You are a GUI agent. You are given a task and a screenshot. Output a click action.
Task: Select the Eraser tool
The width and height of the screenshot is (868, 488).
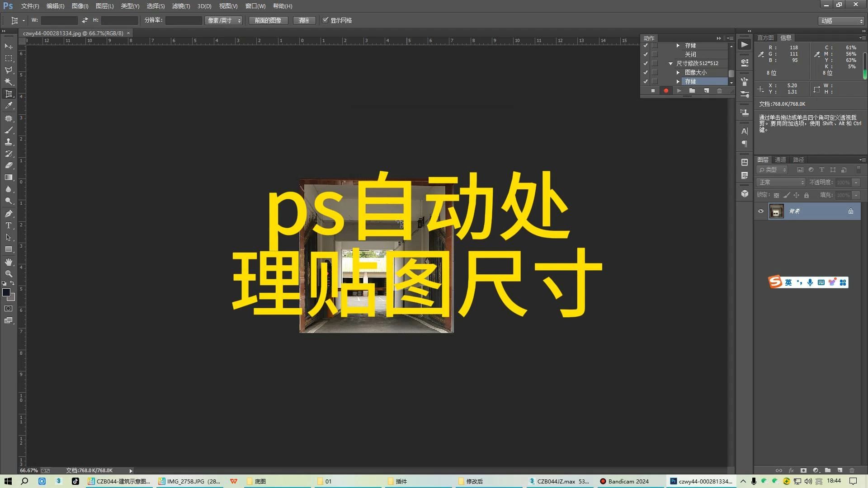click(x=8, y=166)
